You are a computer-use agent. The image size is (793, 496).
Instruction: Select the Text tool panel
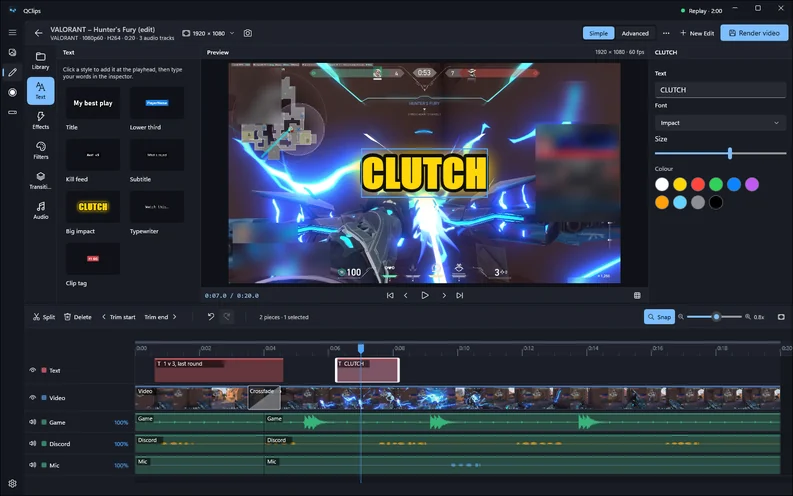click(40, 91)
